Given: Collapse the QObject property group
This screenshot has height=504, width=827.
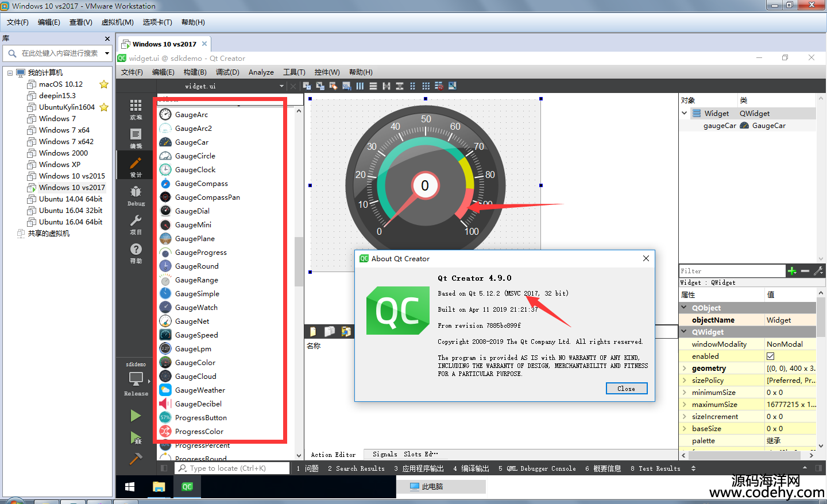Looking at the screenshot, I should (685, 308).
